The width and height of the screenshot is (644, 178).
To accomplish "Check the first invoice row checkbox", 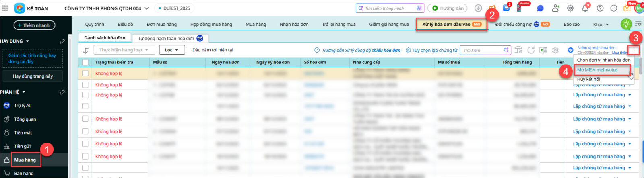I will (85, 74).
